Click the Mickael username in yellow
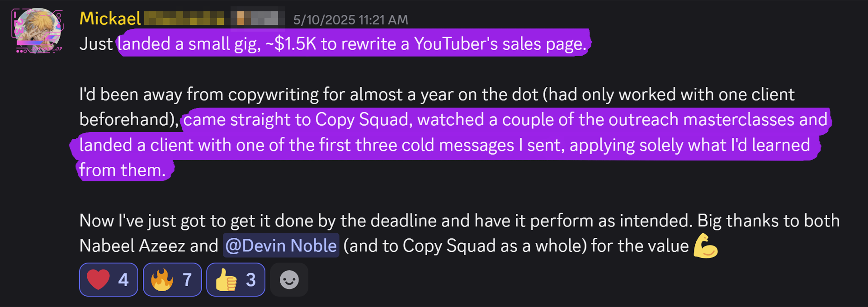 click(x=110, y=19)
